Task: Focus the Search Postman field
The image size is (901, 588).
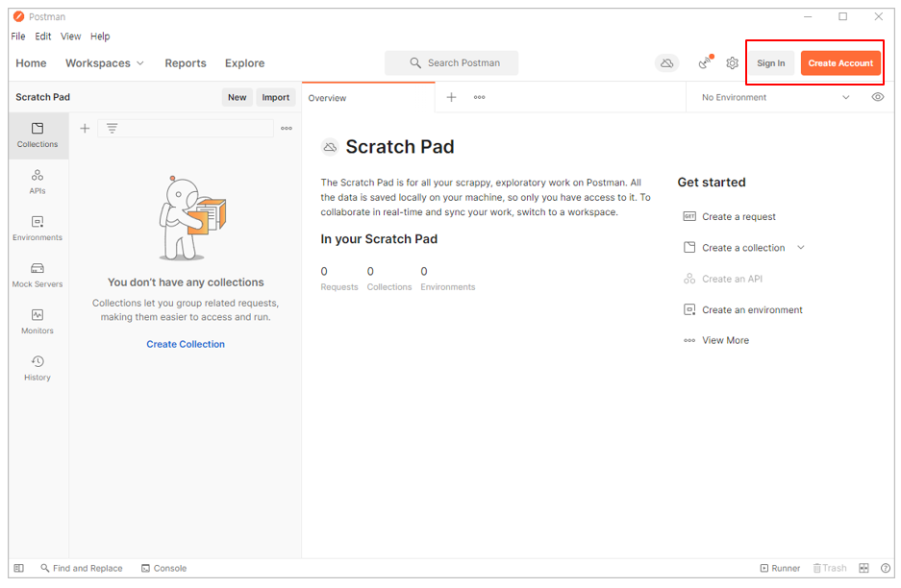Action: coord(451,63)
